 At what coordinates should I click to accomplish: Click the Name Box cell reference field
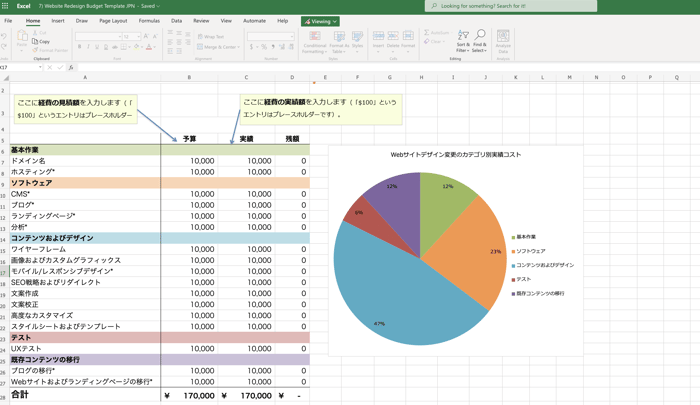pyautogui.click(x=21, y=67)
